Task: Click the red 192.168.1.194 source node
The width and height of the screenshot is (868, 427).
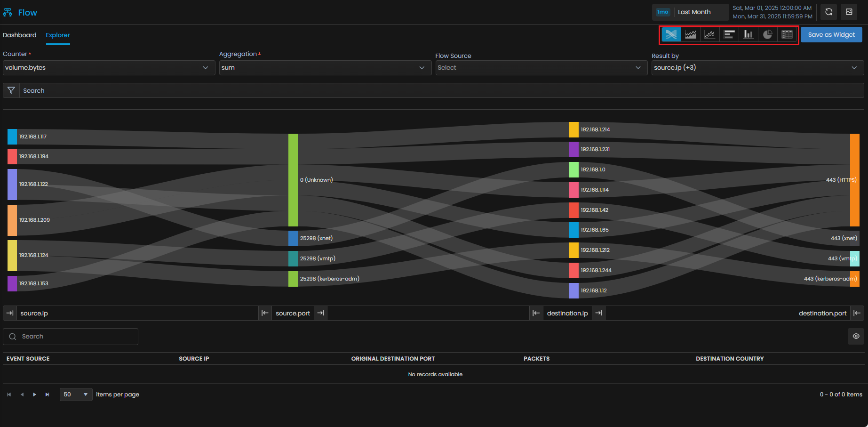Action: pyautogui.click(x=12, y=156)
